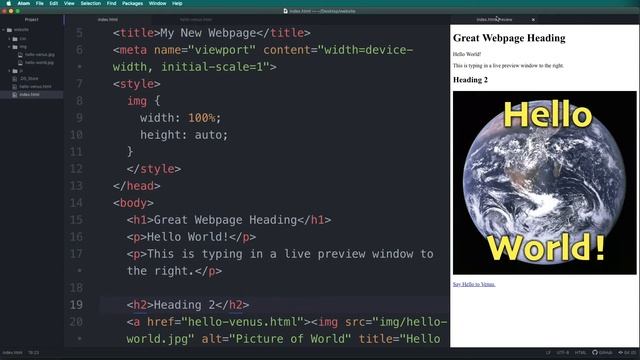Open the Window menu
The width and height of the screenshot is (640, 360).
(x=157, y=3)
